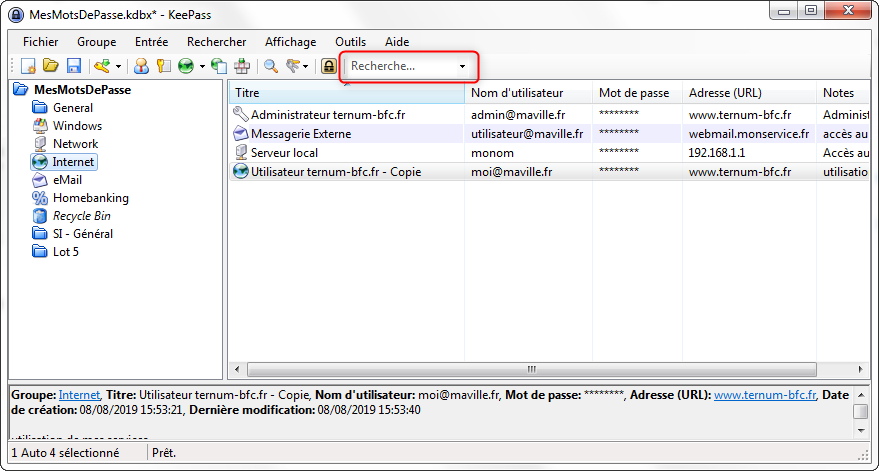Select the Homebanking group in the tree
This screenshot has height=471, width=879.
coord(90,198)
